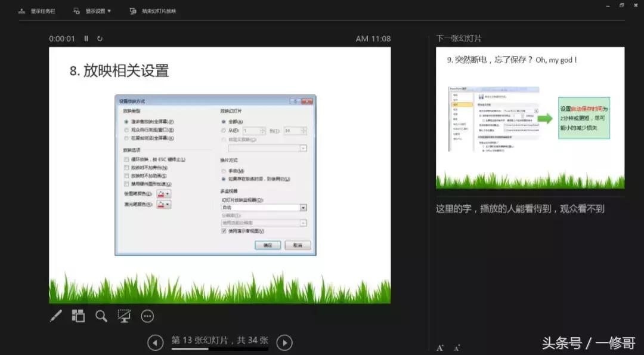644x355 pixels.
Task: Advance using the next slide arrow
Action: coord(284,342)
